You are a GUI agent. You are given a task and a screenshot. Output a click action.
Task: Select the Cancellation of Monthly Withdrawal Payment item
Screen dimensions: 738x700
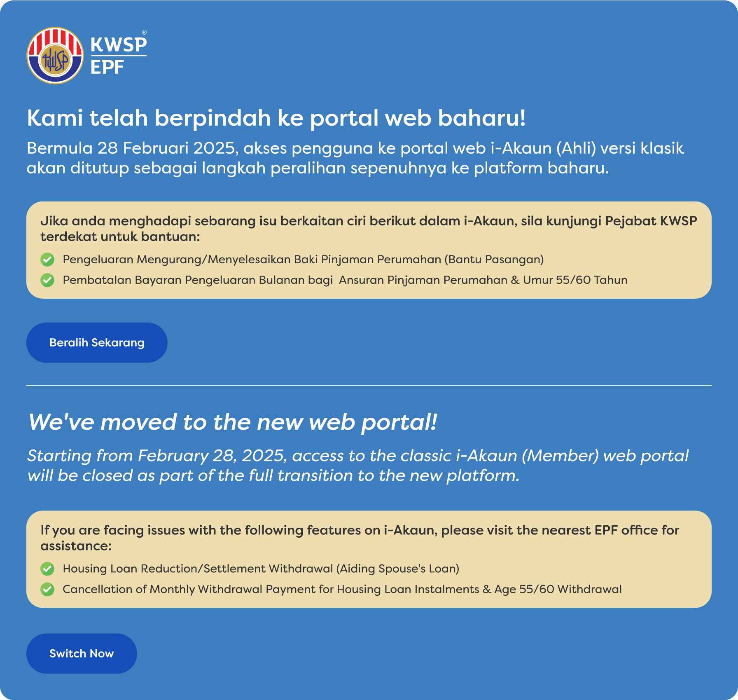click(342, 590)
